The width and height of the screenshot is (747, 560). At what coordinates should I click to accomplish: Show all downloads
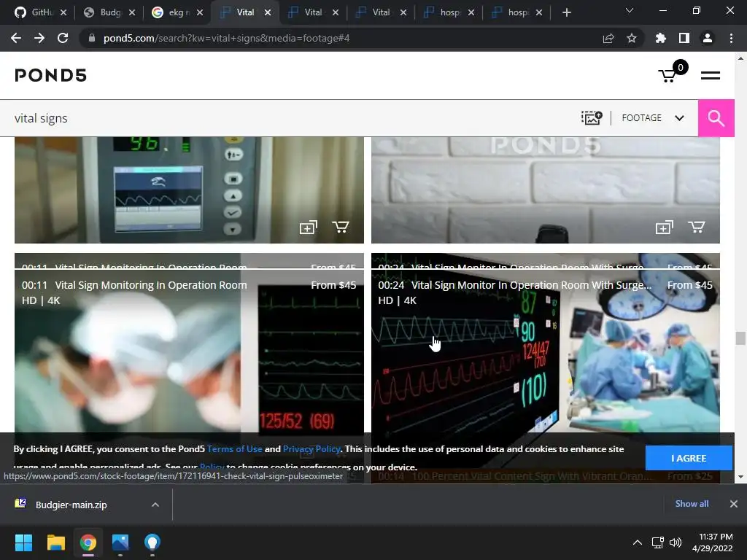coord(692,504)
